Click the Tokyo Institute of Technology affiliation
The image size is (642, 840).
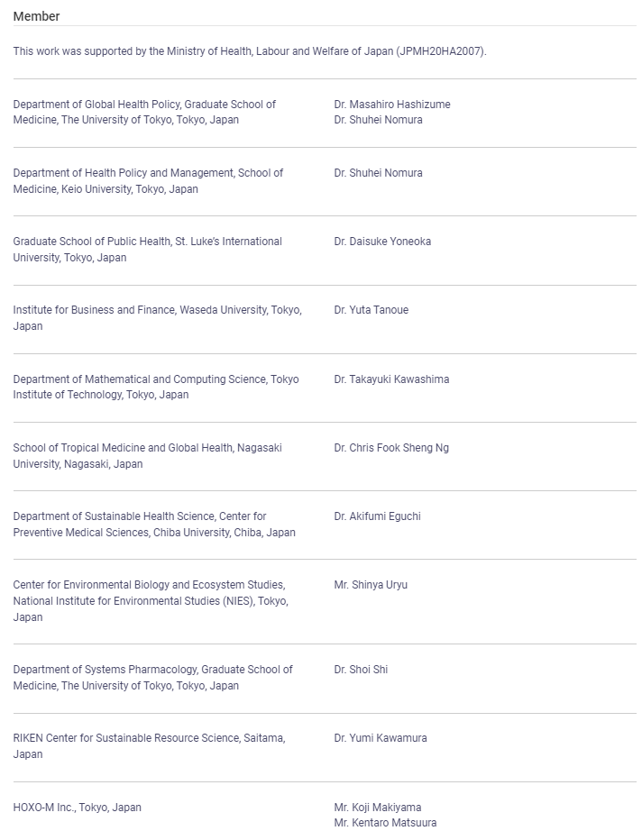point(155,387)
